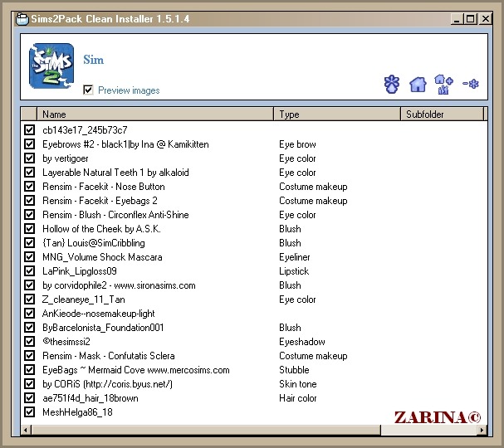Toggle ae751f4d_hair_18brown checkbox
Viewport: 504px width, 448px height.
click(30, 398)
